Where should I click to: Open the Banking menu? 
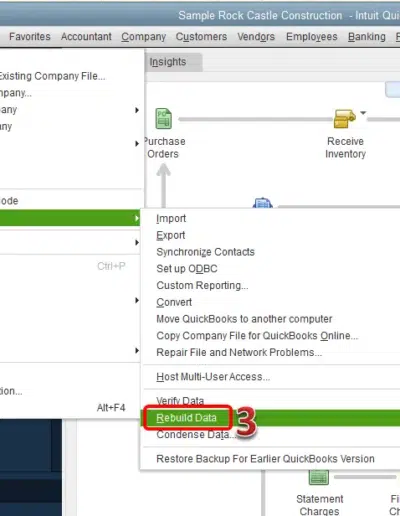point(367,37)
